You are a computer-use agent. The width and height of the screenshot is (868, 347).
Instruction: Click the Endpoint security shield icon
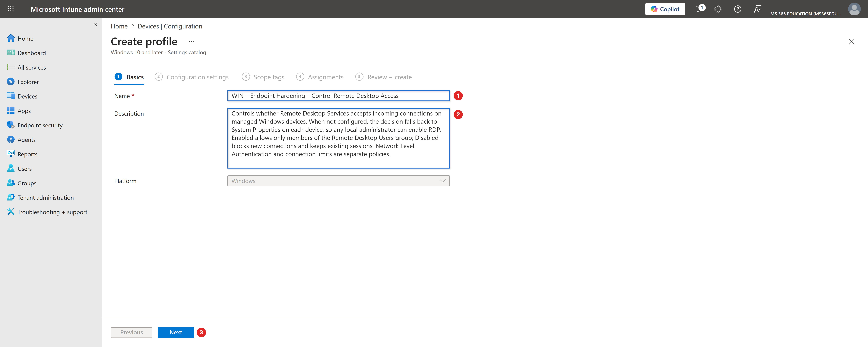(x=11, y=125)
